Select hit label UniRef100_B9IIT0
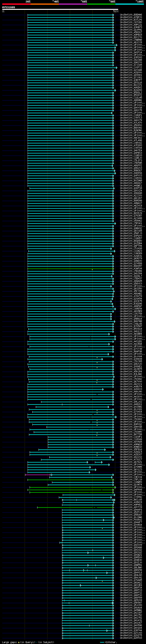This screenshot has width=146, height=644. pyautogui.click(x=131, y=37)
